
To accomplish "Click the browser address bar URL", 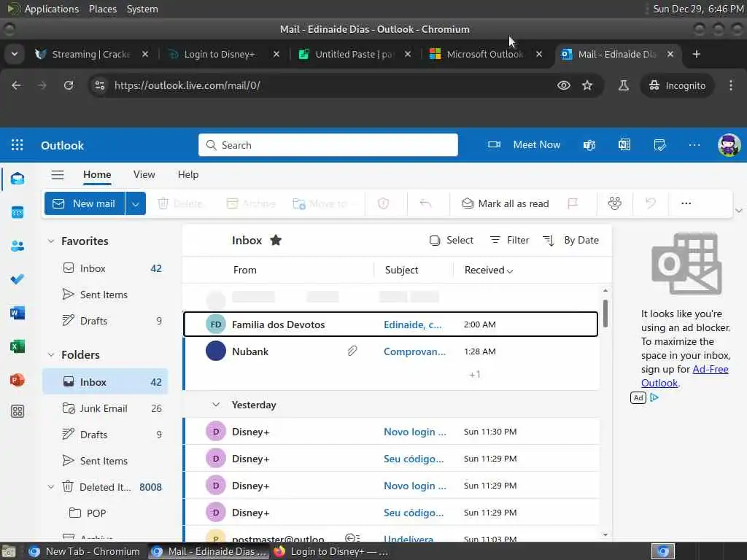I will pos(187,85).
